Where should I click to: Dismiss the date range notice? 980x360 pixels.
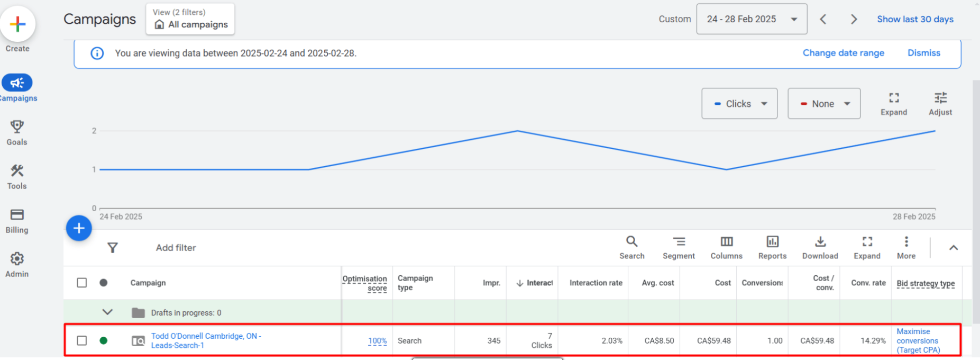click(923, 53)
